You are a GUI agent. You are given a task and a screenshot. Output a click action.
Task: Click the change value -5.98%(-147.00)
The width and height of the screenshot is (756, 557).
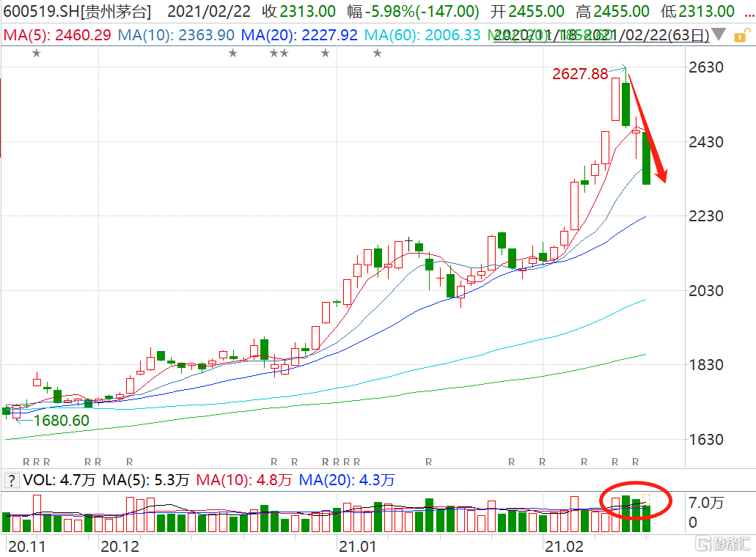422,12
